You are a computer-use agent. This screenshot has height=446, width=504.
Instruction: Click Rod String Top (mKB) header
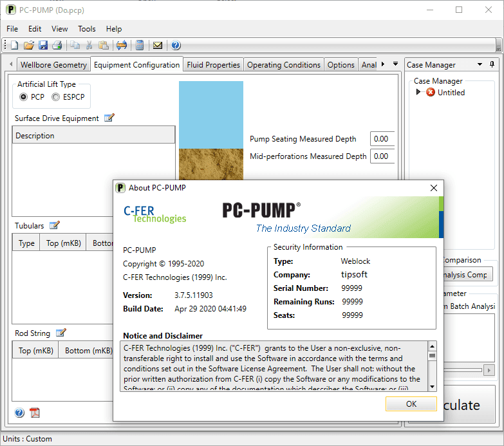35,350
